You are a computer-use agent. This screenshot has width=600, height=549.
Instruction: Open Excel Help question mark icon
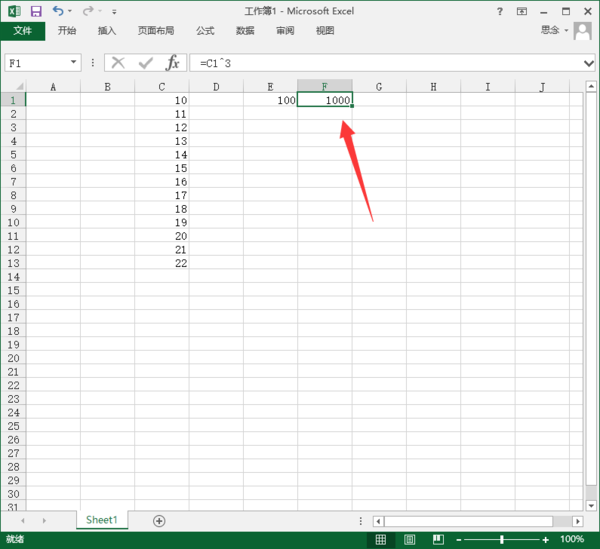point(499,11)
